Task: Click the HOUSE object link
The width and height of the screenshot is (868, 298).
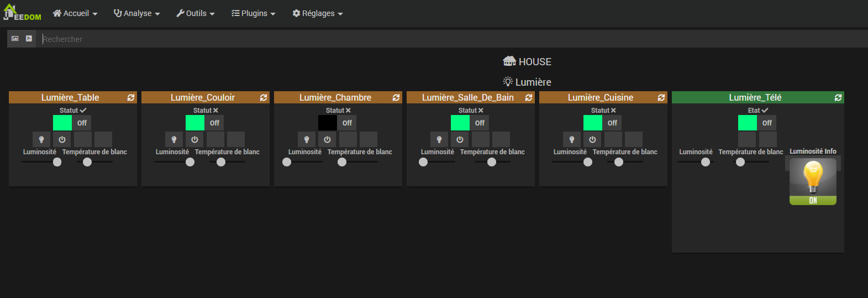Action: [528, 62]
